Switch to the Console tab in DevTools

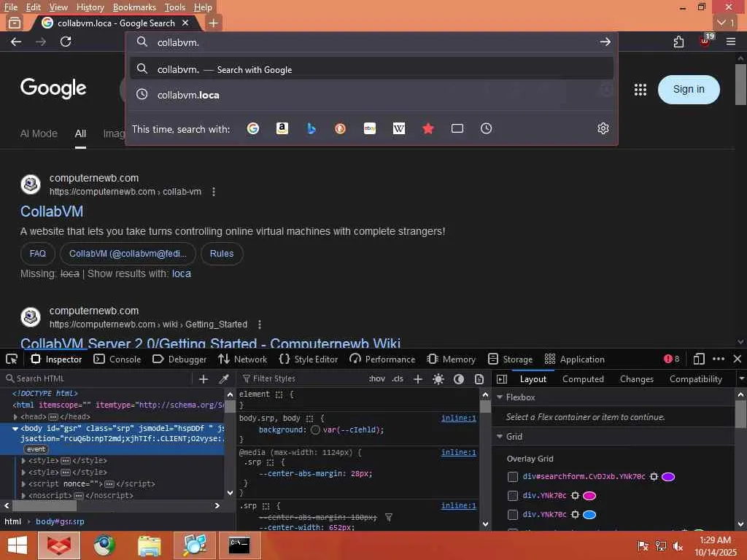(117, 359)
